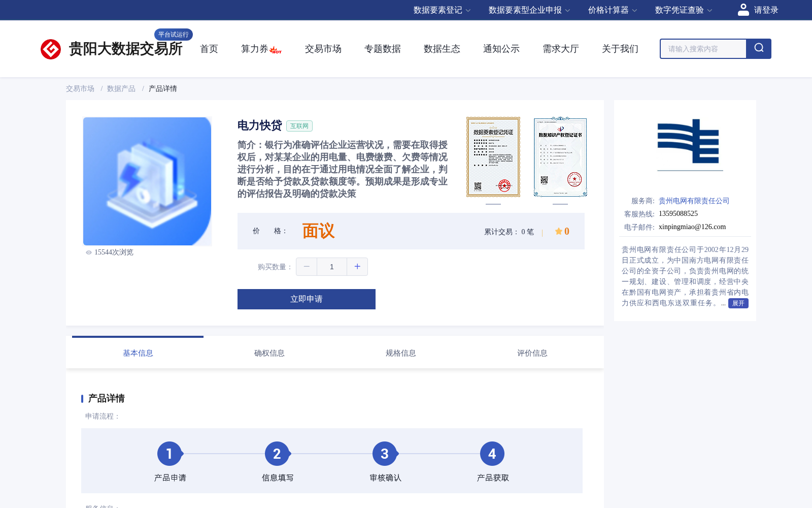Increase purchase quantity with plus button

pyautogui.click(x=357, y=267)
